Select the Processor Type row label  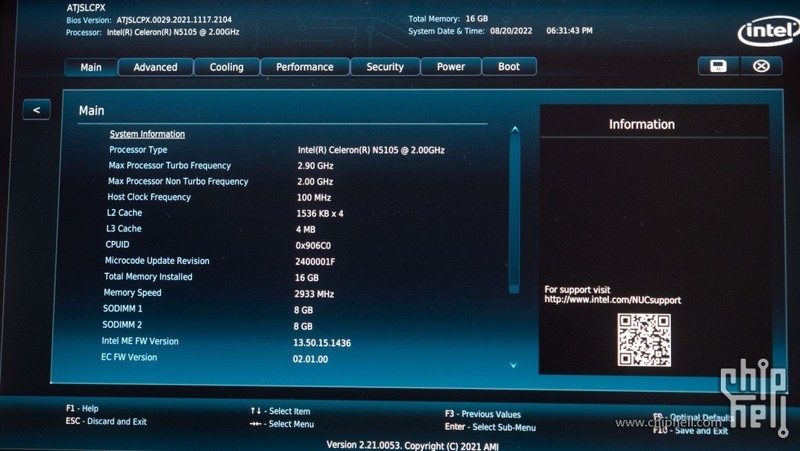pyautogui.click(x=138, y=149)
